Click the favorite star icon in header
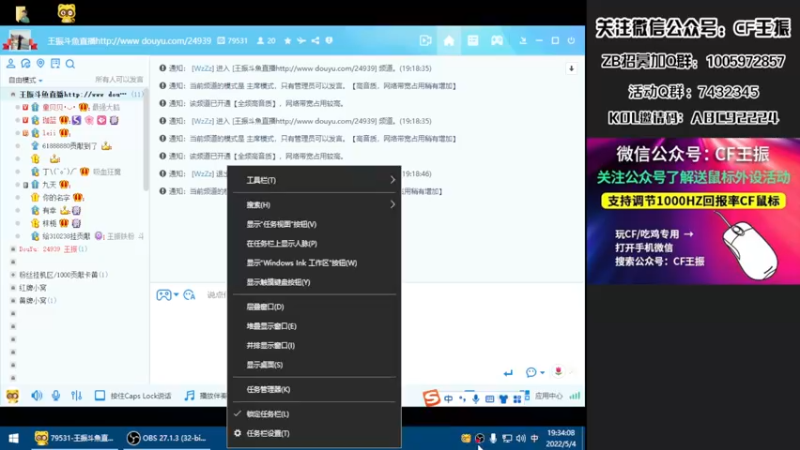The height and width of the screenshot is (450, 800). (x=288, y=40)
